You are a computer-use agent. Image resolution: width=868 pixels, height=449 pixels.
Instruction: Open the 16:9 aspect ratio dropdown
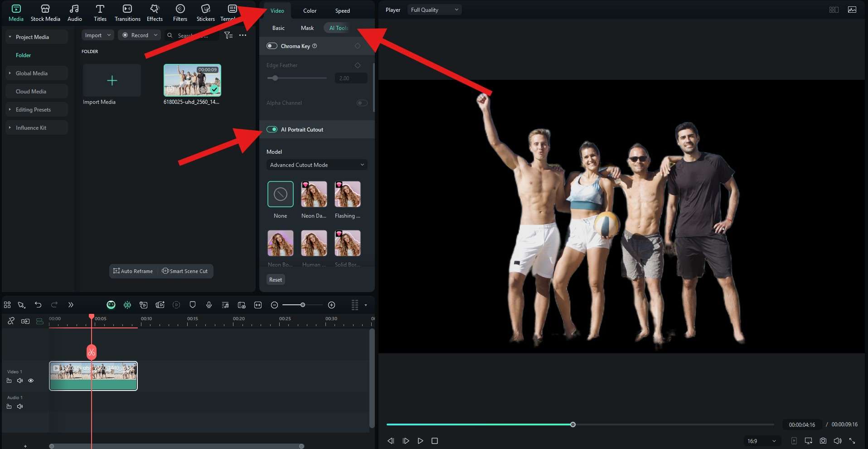pyautogui.click(x=762, y=441)
